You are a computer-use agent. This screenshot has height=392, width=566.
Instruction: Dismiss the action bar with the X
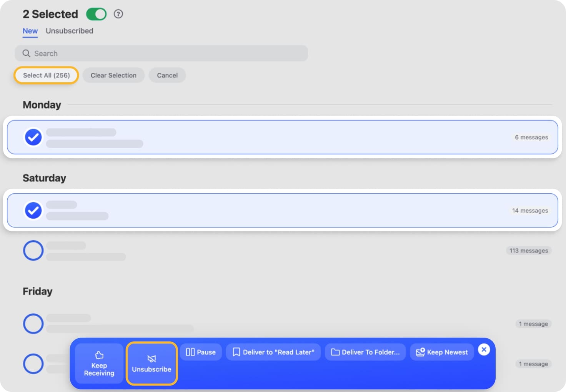coord(484,349)
